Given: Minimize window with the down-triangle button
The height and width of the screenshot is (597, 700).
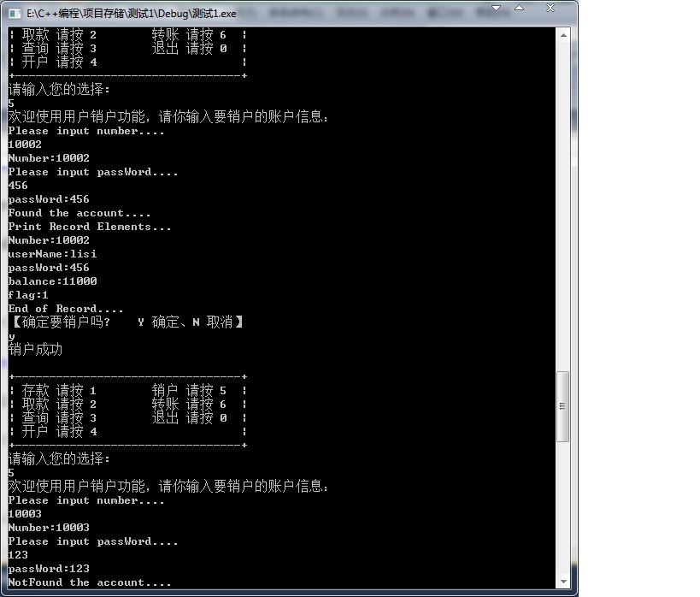Looking at the screenshot, I should pos(496,8).
